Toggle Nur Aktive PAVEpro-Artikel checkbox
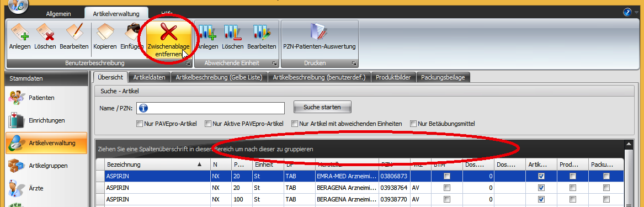Viewport: 644px width, 207px height. [x=208, y=123]
